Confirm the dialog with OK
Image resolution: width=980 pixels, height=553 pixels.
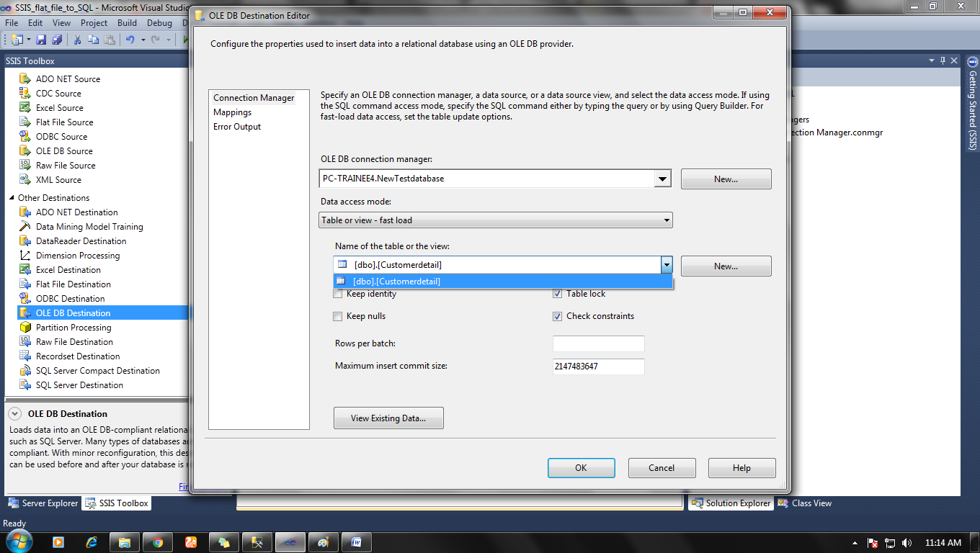coord(581,468)
